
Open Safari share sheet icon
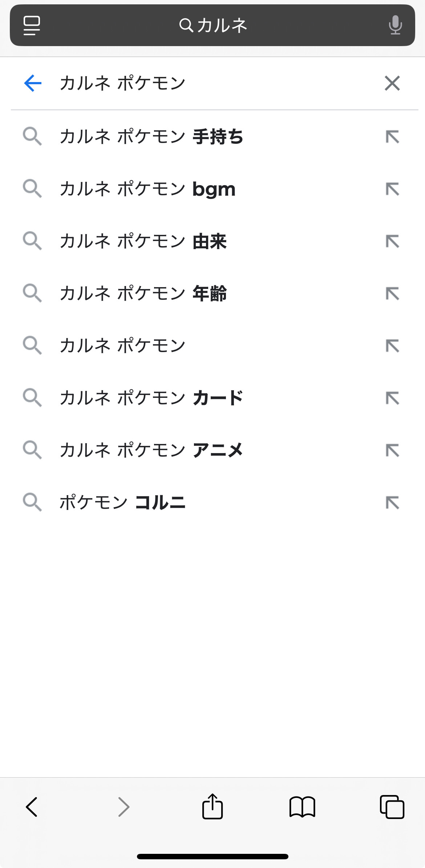tap(212, 806)
